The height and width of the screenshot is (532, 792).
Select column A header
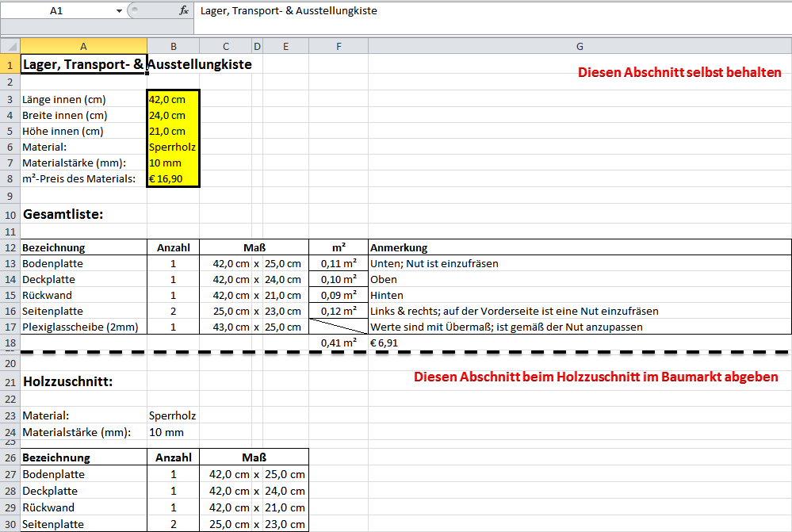click(83, 47)
